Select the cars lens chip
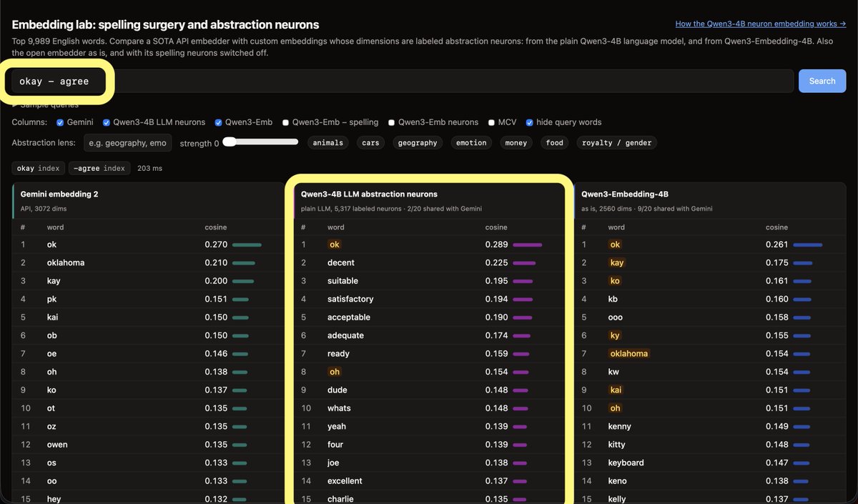 click(370, 143)
